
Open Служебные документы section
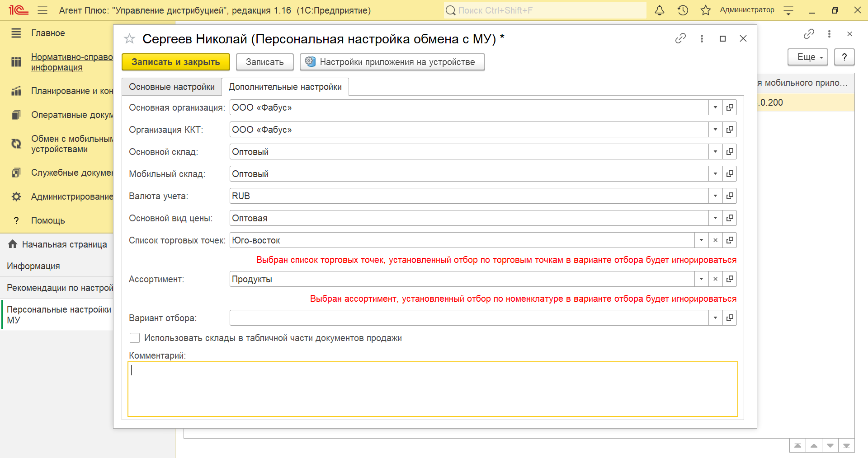(x=72, y=173)
